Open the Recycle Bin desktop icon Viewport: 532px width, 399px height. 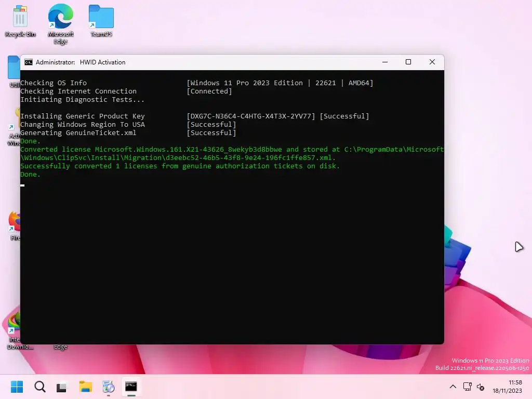tap(20, 21)
